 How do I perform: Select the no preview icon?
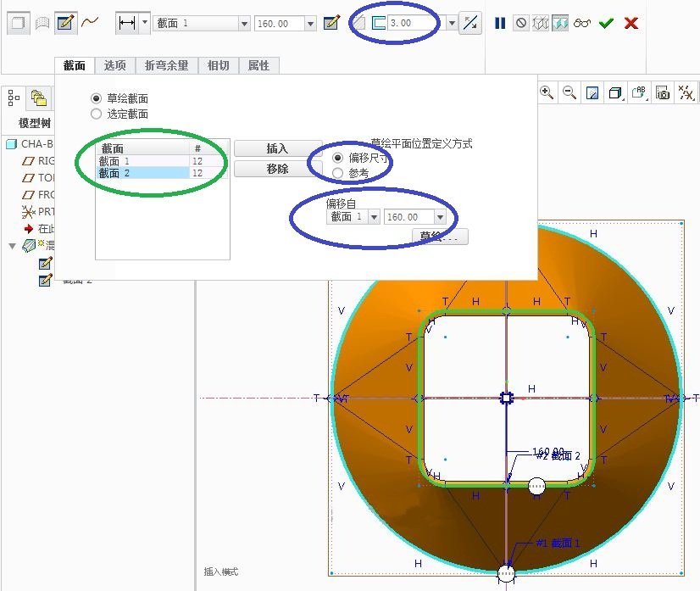[x=520, y=23]
